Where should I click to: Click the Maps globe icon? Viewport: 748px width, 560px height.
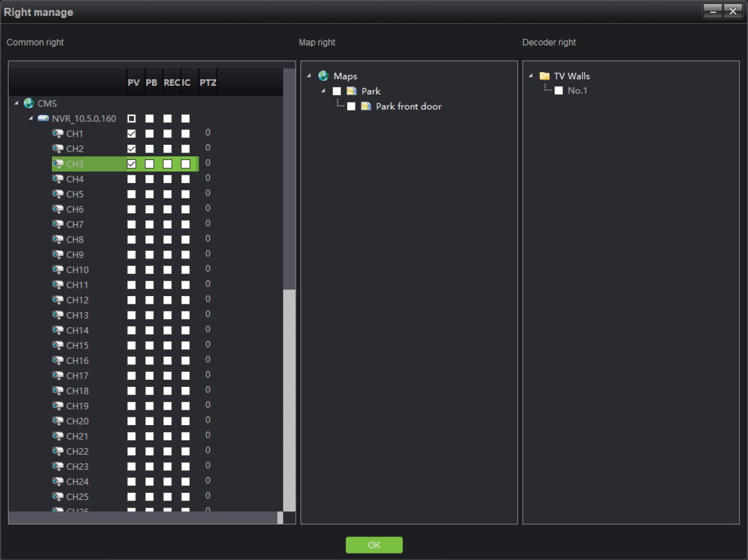click(x=323, y=76)
